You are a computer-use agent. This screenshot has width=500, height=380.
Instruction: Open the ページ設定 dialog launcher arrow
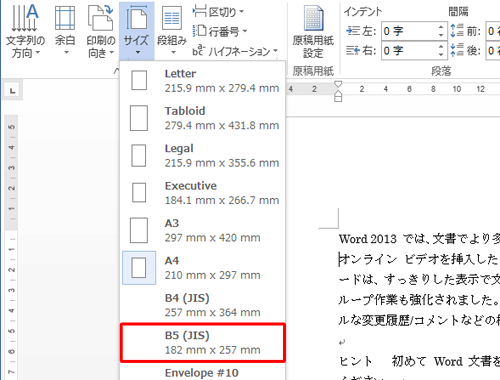click(116, 70)
